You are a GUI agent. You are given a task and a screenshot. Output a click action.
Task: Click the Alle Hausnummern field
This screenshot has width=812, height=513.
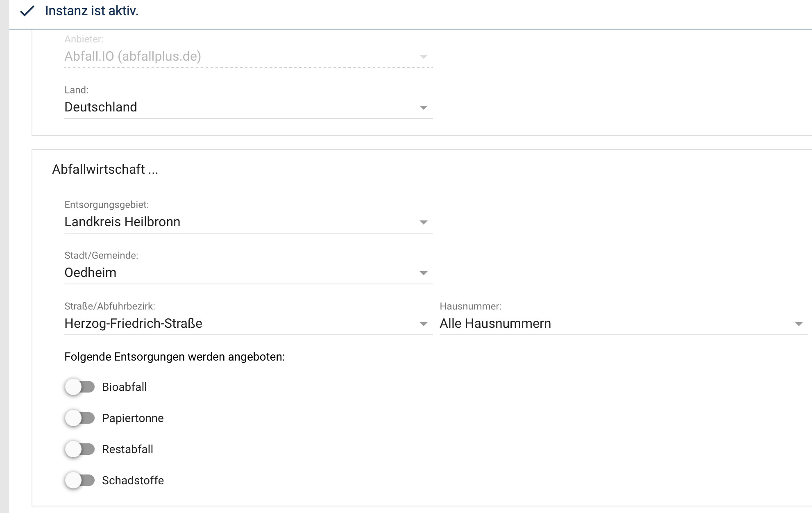tap(495, 323)
